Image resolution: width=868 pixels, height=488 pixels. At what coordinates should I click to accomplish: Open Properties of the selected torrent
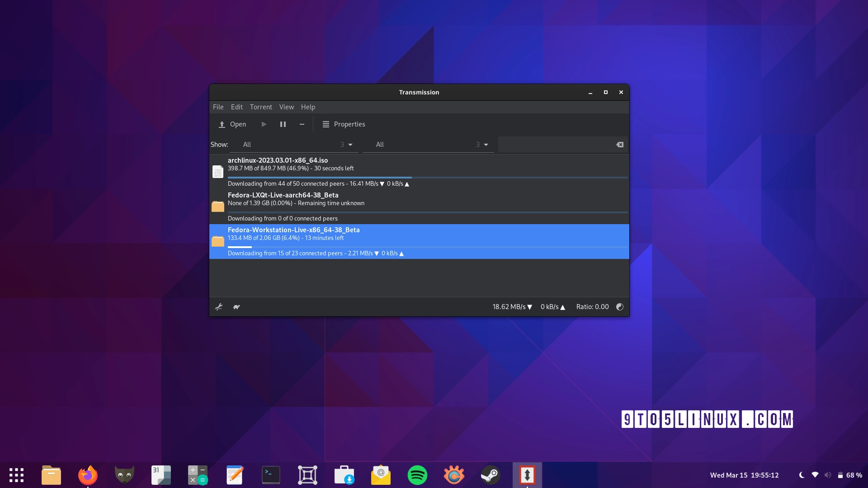coord(344,124)
